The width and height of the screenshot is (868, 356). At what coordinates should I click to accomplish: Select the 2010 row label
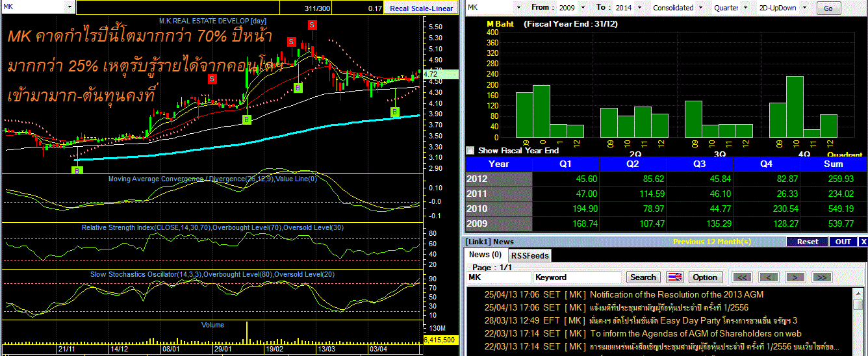499,209
